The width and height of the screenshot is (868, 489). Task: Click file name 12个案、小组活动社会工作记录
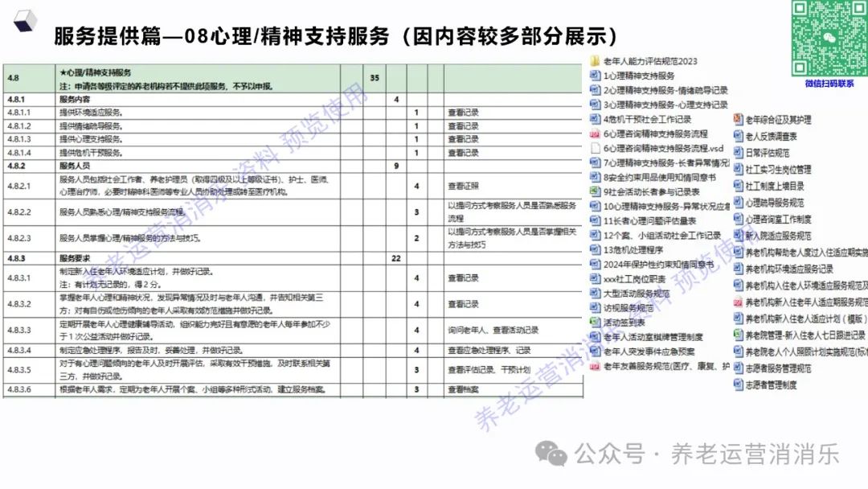click(662, 236)
